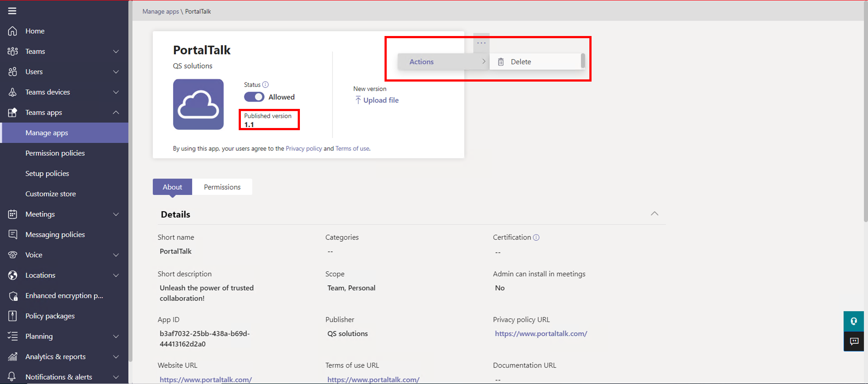Collapse the Details section chevron

pos(654,213)
